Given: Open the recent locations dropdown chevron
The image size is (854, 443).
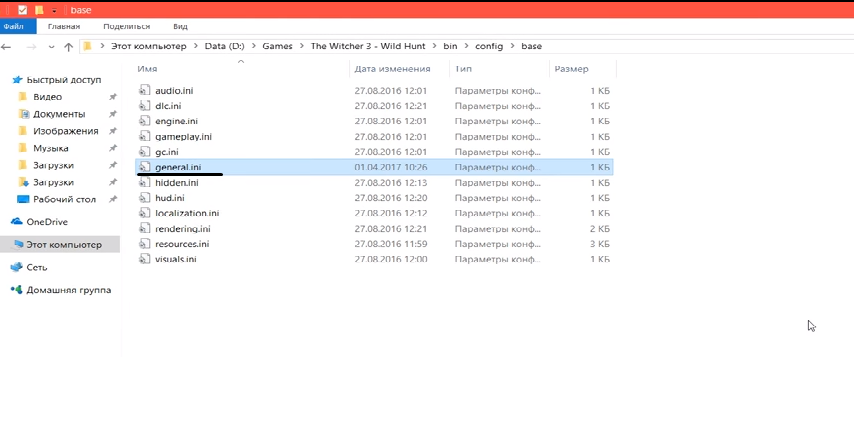Looking at the screenshot, I should (51, 47).
